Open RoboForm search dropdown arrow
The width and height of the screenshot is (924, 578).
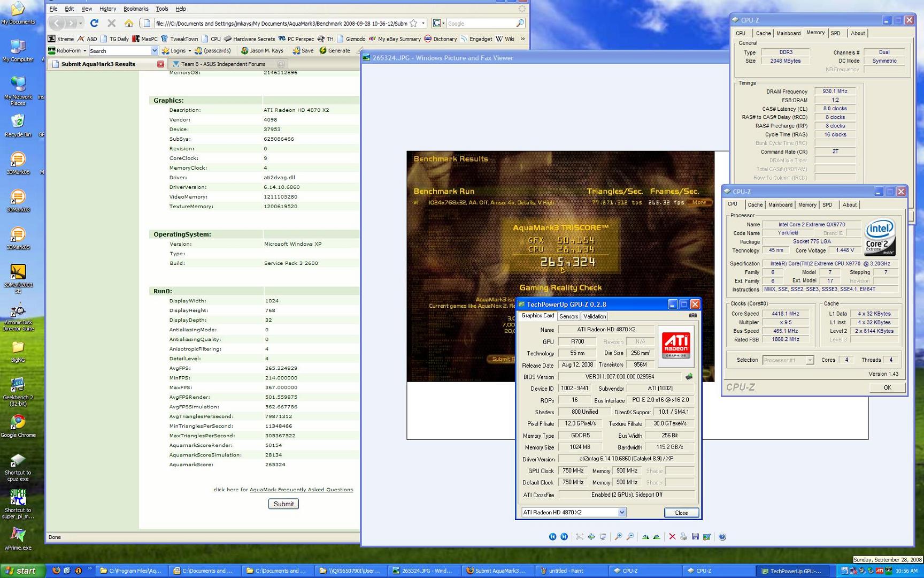tap(155, 51)
